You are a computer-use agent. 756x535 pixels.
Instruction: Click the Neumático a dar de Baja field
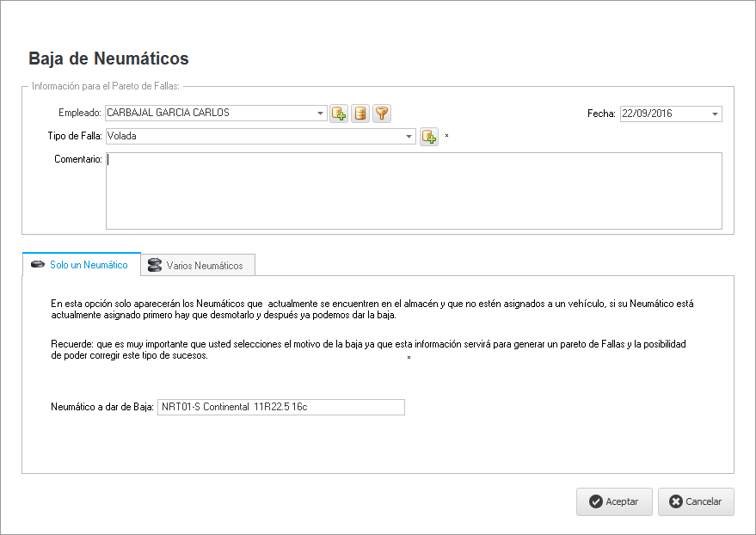280,407
